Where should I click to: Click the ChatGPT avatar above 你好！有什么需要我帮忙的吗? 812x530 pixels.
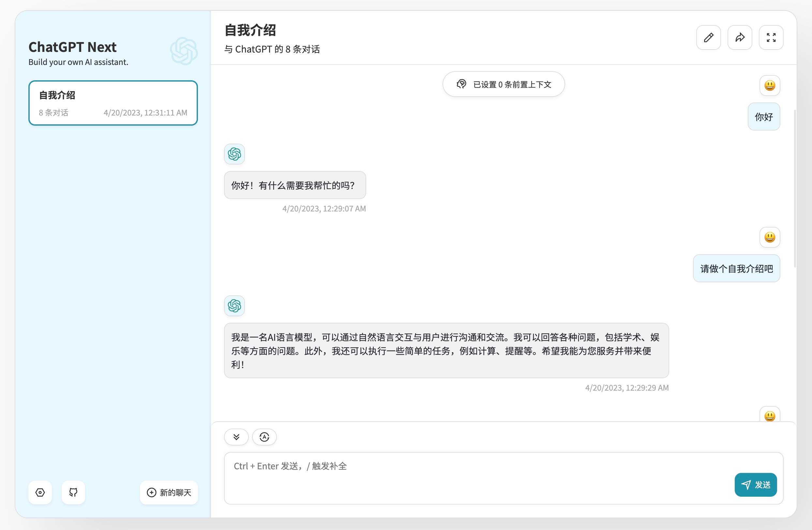[234, 154]
